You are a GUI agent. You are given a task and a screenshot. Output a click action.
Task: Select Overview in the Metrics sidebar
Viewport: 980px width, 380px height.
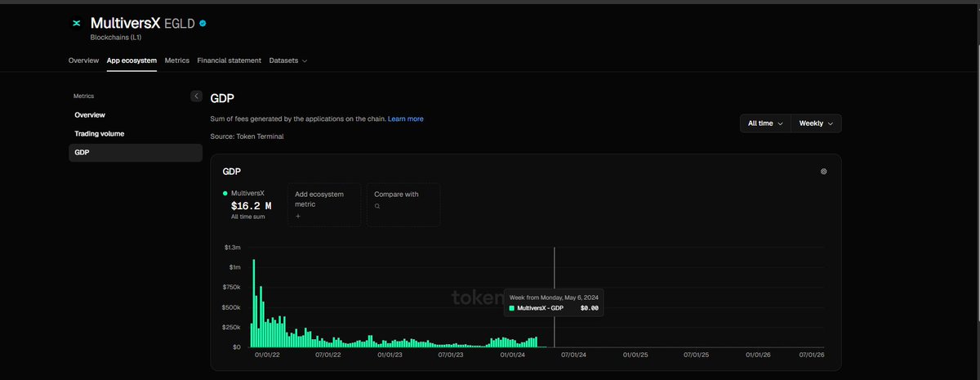tap(135, 115)
